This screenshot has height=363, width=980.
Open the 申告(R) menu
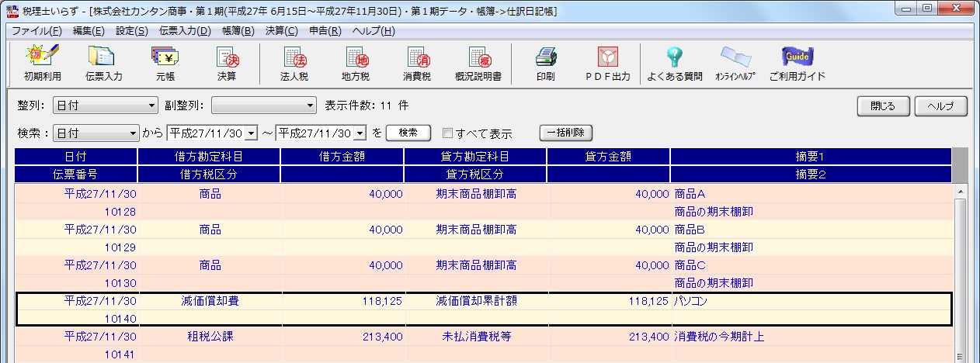[325, 31]
